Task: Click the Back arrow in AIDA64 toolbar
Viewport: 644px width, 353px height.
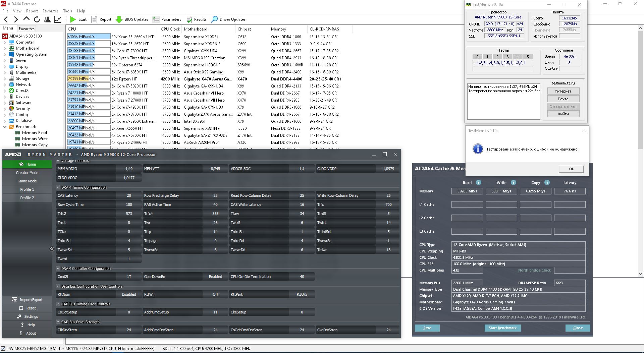Action: (6, 19)
